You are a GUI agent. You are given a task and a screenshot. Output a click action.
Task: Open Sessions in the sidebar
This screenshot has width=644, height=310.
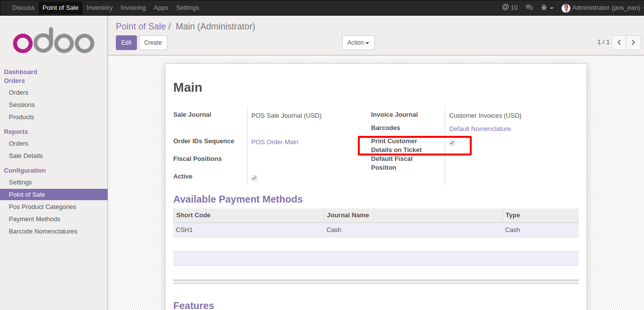pyautogui.click(x=22, y=104)
